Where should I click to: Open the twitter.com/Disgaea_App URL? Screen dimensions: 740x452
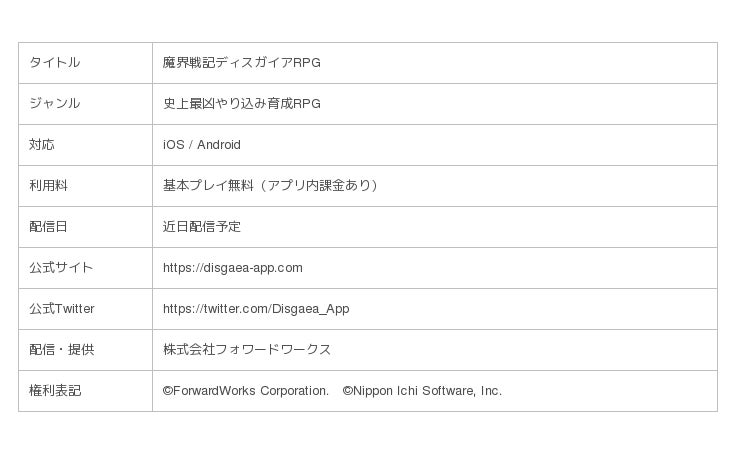256,309
